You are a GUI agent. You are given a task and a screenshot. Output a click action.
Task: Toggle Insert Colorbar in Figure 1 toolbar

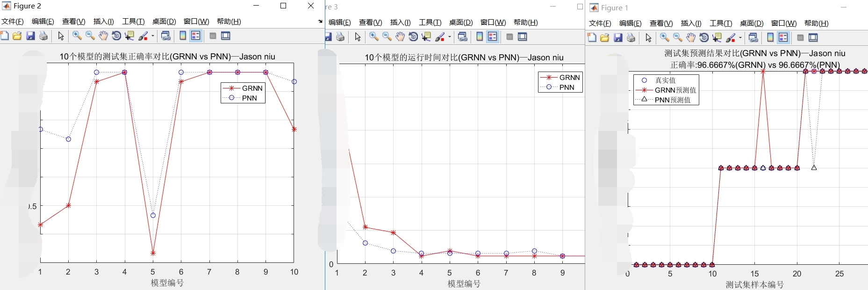pyautogui.click(x=770, y=38)
